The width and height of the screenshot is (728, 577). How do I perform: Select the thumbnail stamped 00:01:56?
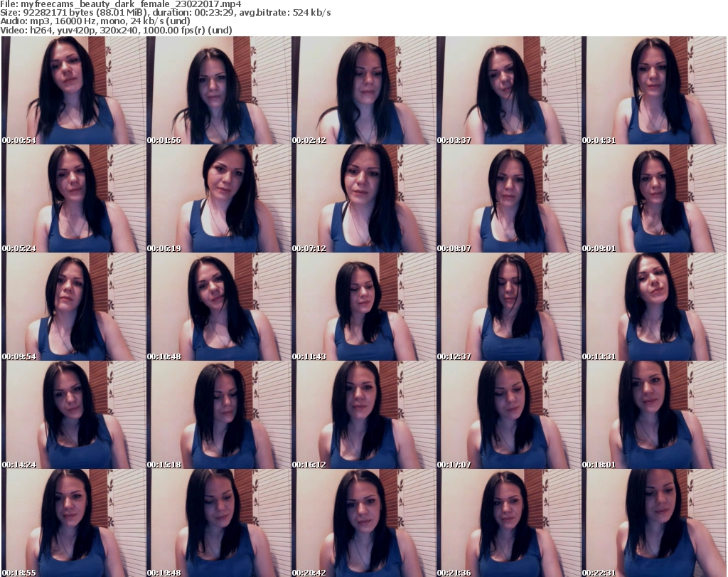coord(219,90)
